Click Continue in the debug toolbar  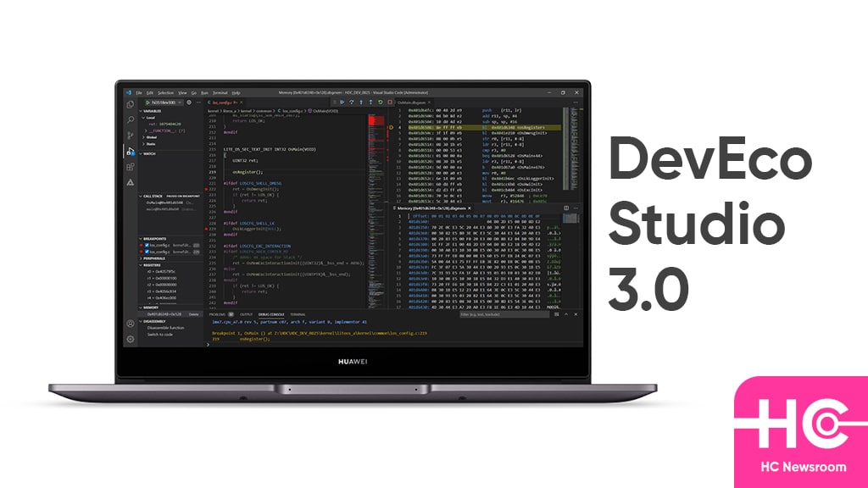342,103
